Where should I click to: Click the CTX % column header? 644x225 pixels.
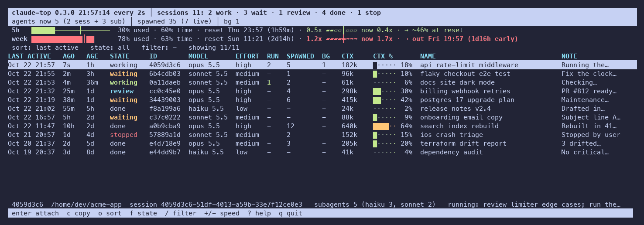point(383,56)
